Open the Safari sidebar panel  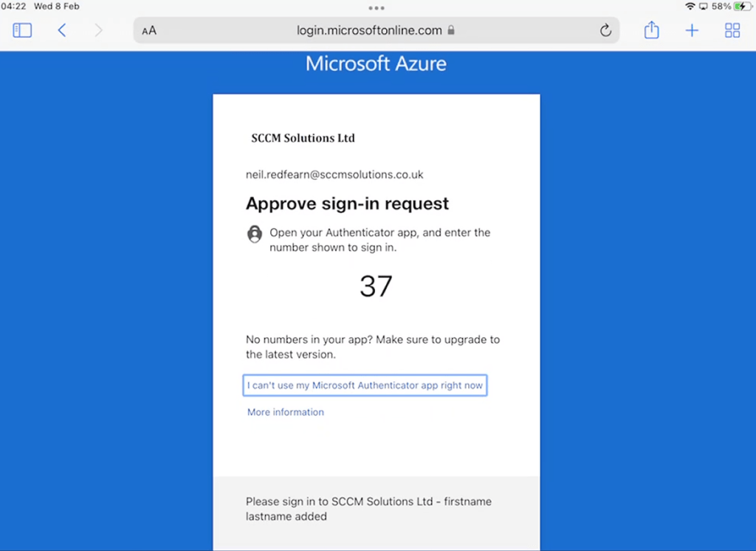(22, 30)
